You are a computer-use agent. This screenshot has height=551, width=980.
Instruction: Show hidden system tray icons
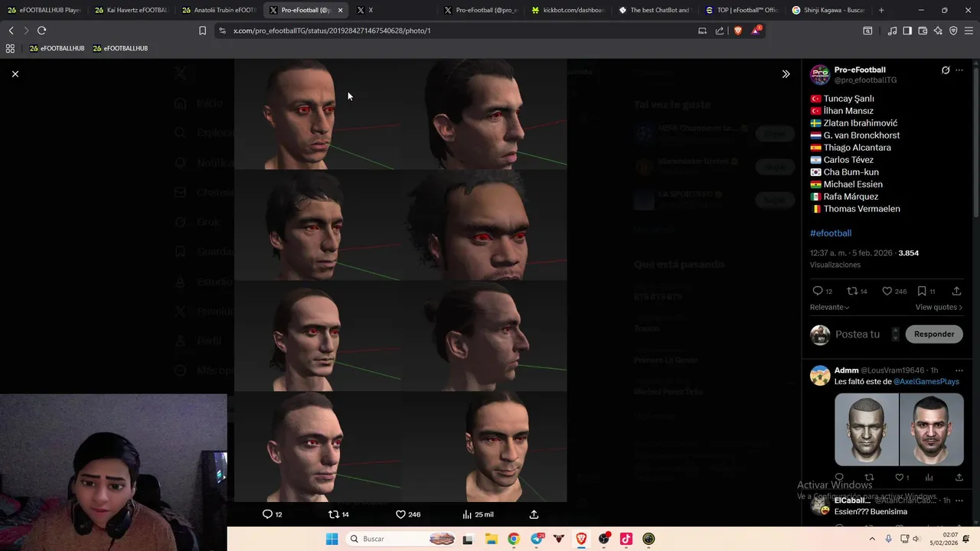873,539
